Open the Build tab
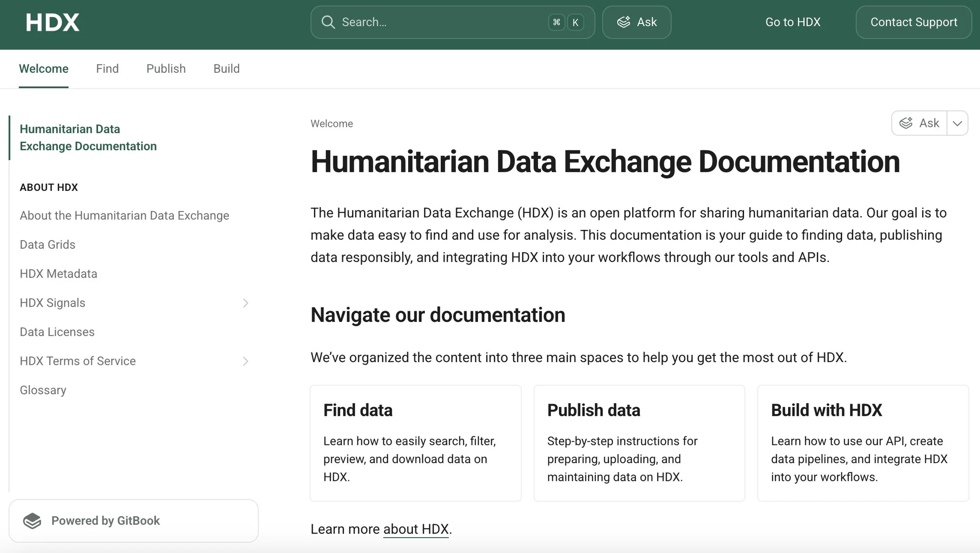 click(x=226, y=68)
